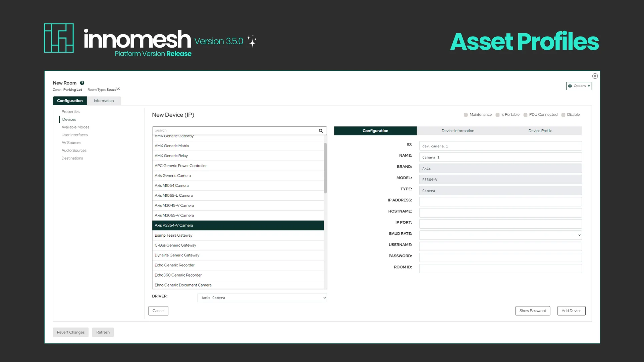Image resolution: width=644 pixels, height=362 pixels.
Task: Click Revert Changes button
Action: coord(71,332)
